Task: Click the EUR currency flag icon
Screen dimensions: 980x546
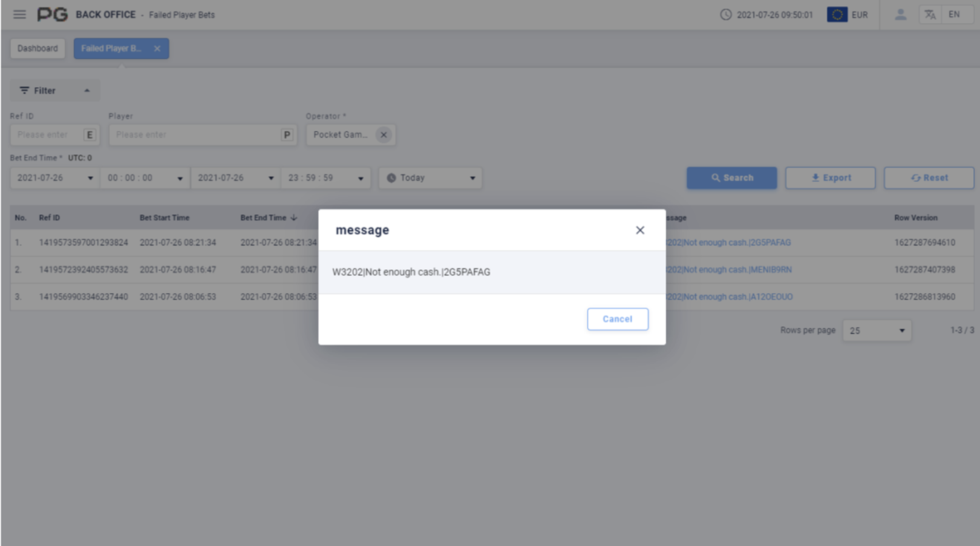Action: tap(837, 15)
